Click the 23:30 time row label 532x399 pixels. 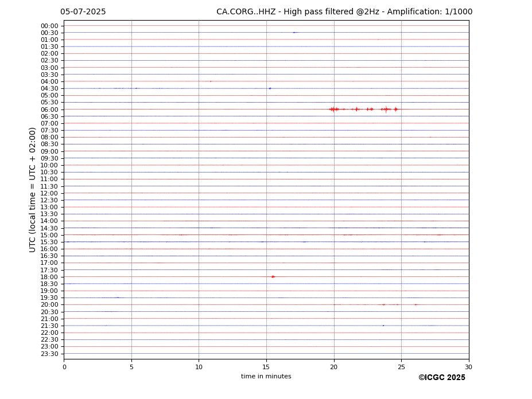pyautogui.click(x=49, y=354)
